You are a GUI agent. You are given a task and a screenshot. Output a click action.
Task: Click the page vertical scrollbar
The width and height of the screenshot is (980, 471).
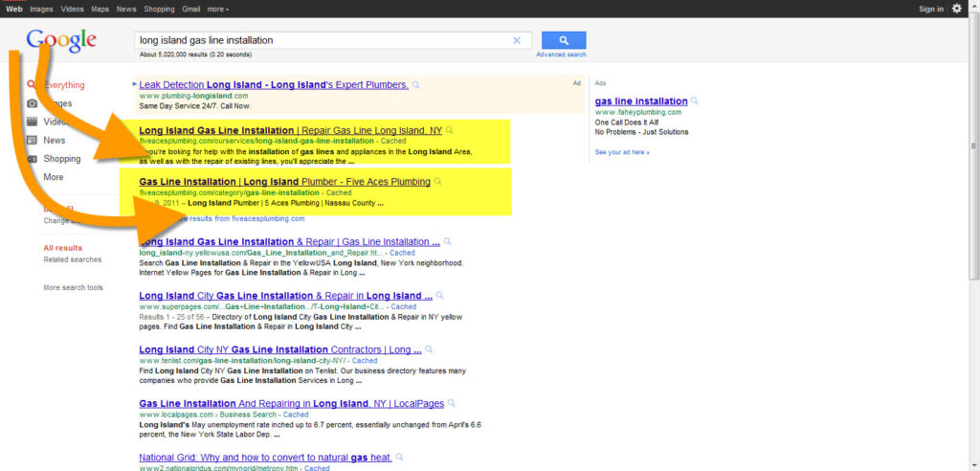973,146
